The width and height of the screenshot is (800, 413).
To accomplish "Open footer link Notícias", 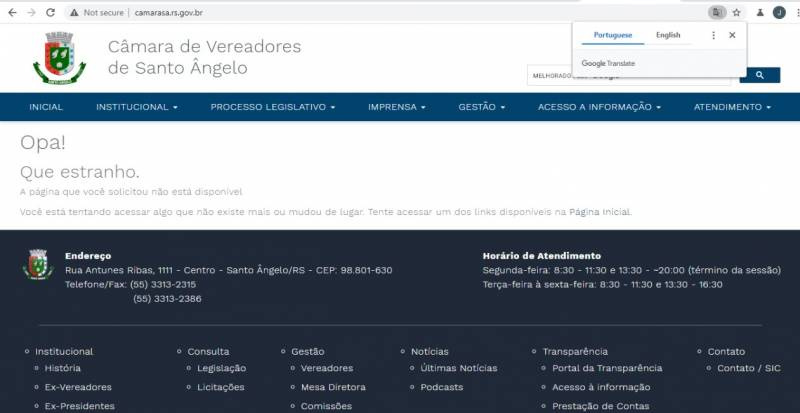I will click(430, 351).
